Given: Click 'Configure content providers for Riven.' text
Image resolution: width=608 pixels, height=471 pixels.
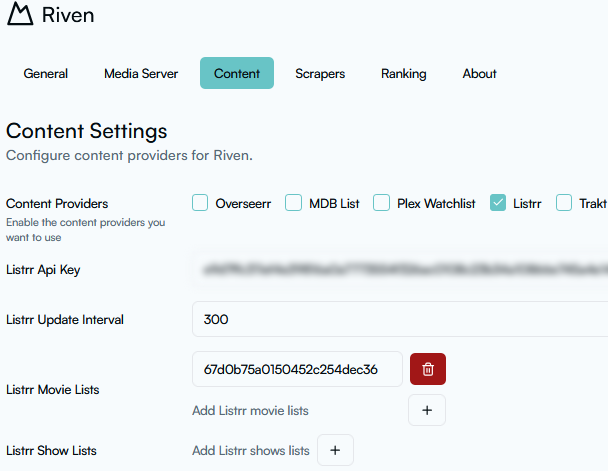Looking at the screenshot, I should [x=129, y=155].
